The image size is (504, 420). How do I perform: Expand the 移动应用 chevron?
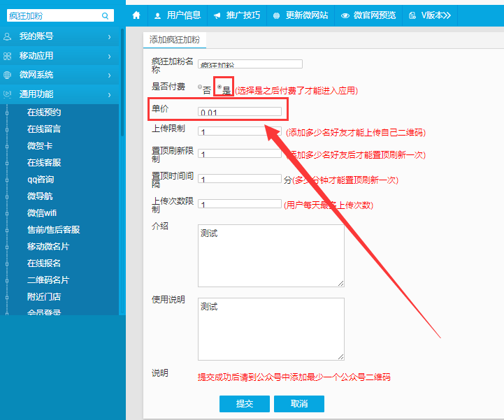pos(110,57)
